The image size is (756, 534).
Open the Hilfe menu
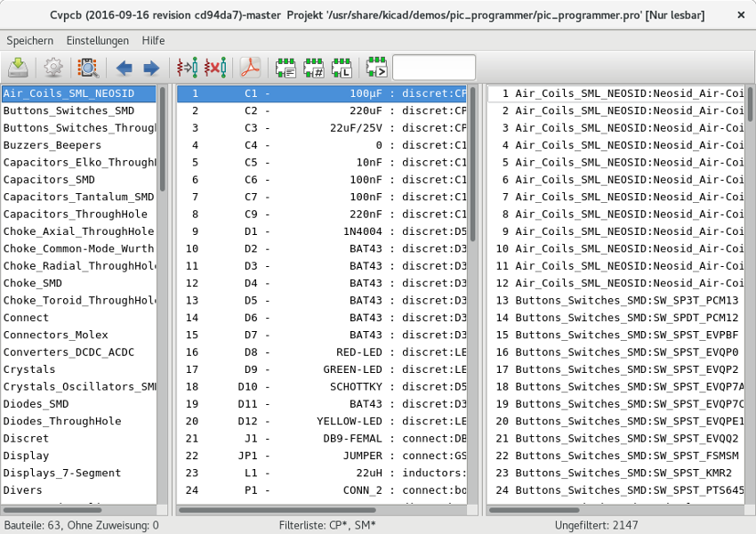point(155,40)
